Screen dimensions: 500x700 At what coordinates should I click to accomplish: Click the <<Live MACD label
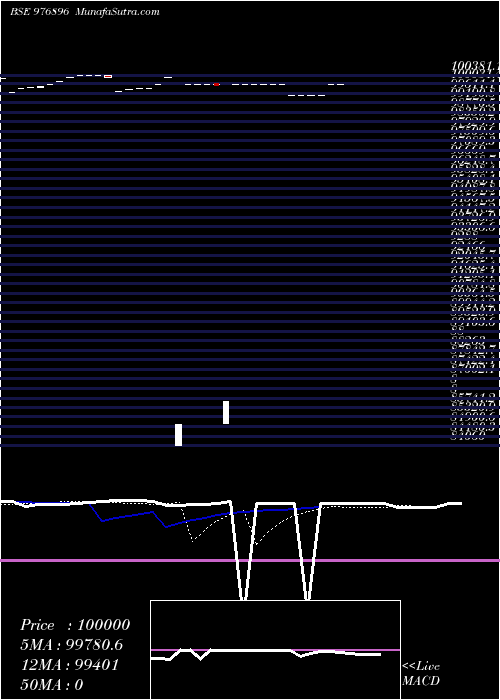421,674
